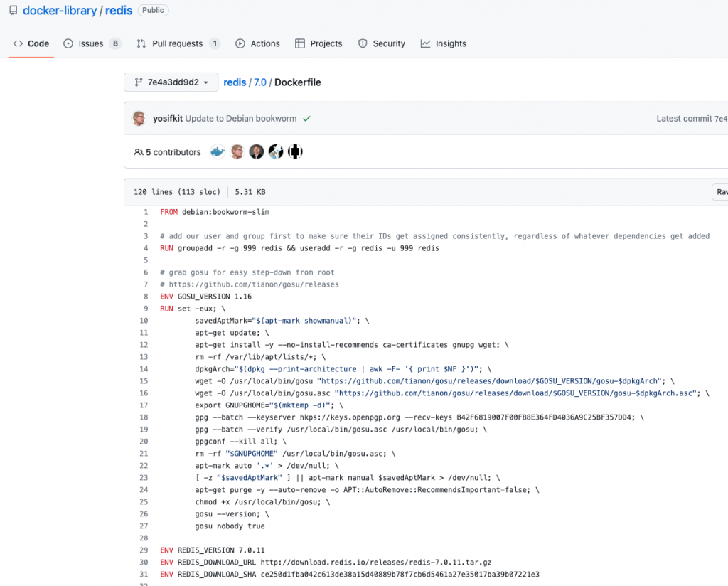Screen dimensions: 728x586
Task: Expand the 7e4a3dd9d2 branch selector
Action: 171,82
